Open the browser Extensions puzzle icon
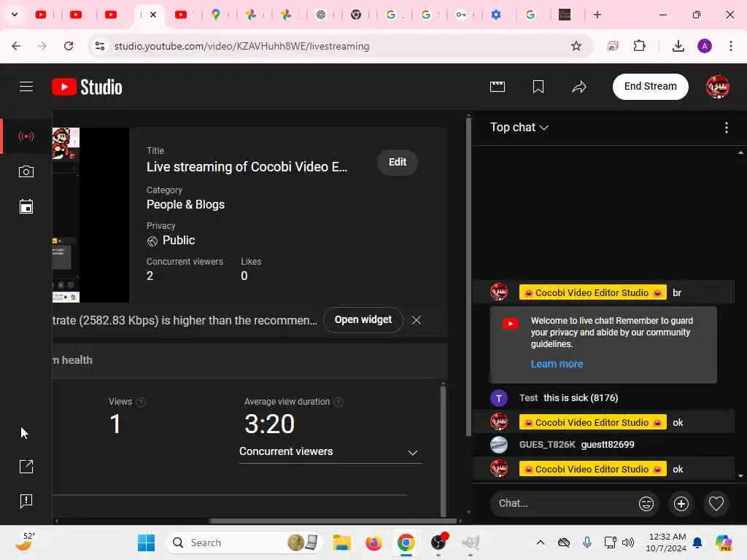The height and width of the screenshot is (560, 747). [x=639, y=46]
